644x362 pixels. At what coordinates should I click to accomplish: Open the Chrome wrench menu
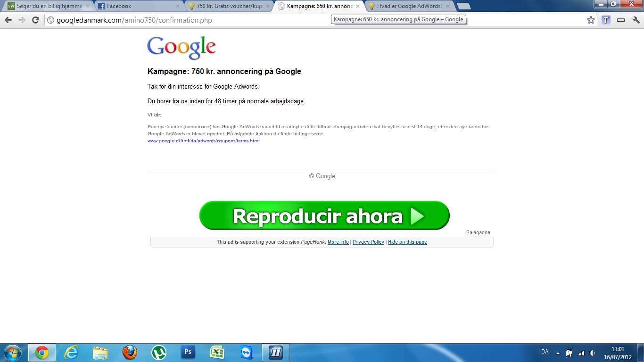point(636,20)
